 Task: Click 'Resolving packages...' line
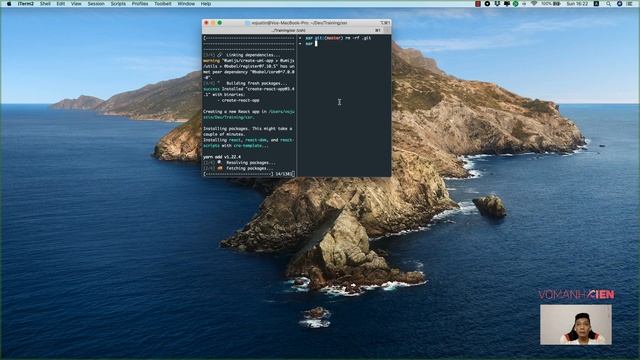click(239, 162)
